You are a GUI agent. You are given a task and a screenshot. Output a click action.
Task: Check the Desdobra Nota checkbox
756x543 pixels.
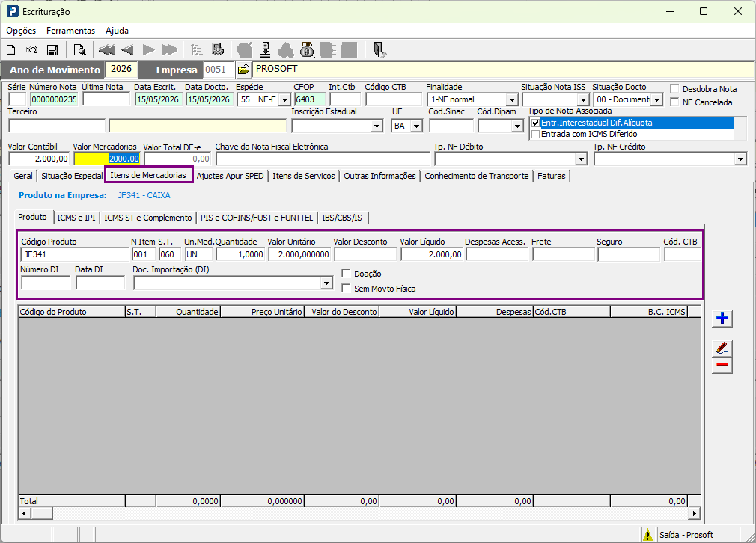pyautogui.click(x=675, y=89)
